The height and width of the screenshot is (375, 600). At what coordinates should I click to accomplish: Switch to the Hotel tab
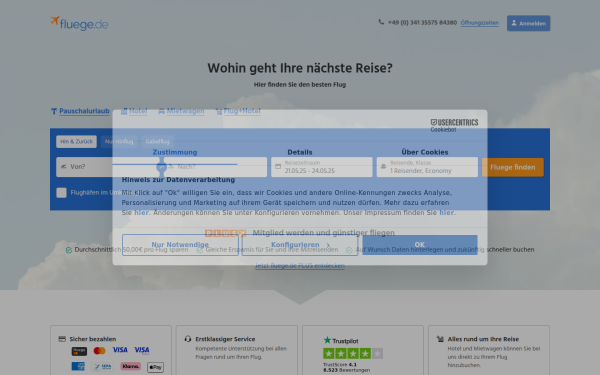(x=134, y=111)
